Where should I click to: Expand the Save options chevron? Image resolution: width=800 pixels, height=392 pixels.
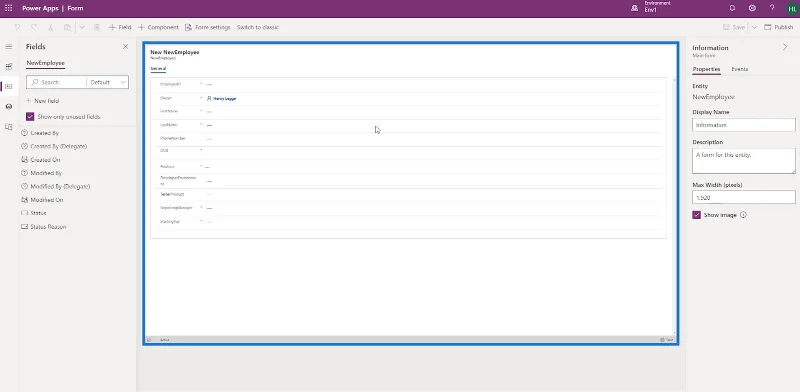(755, 28)
